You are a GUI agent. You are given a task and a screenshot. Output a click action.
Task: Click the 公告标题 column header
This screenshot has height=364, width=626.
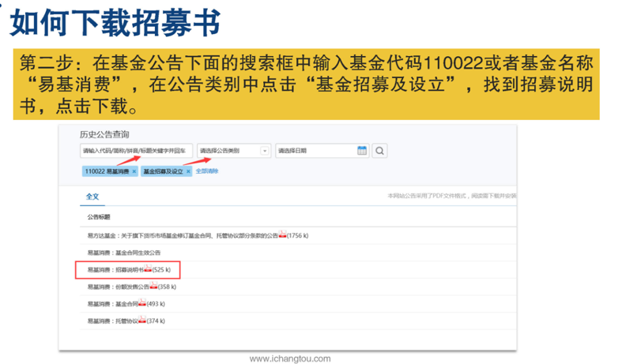click(99, 217)
